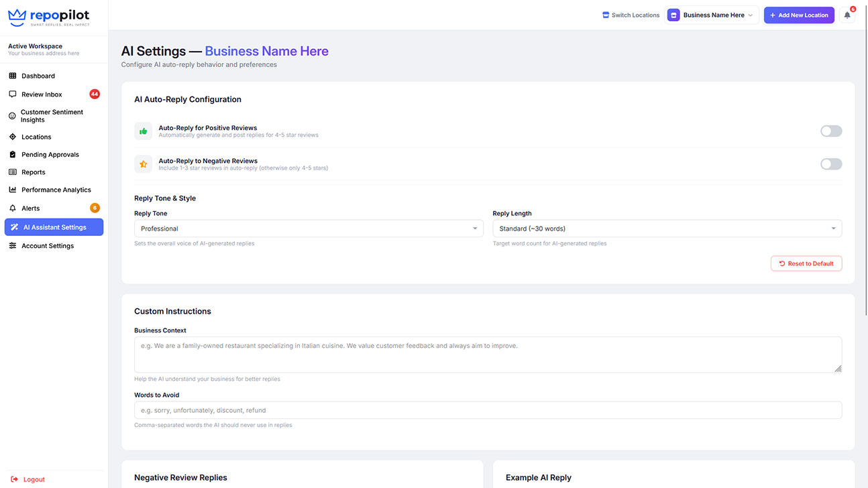Click the AI Auto-Reply Configuration heading
Screen dimensions: 868x488
tap(188, 99)
